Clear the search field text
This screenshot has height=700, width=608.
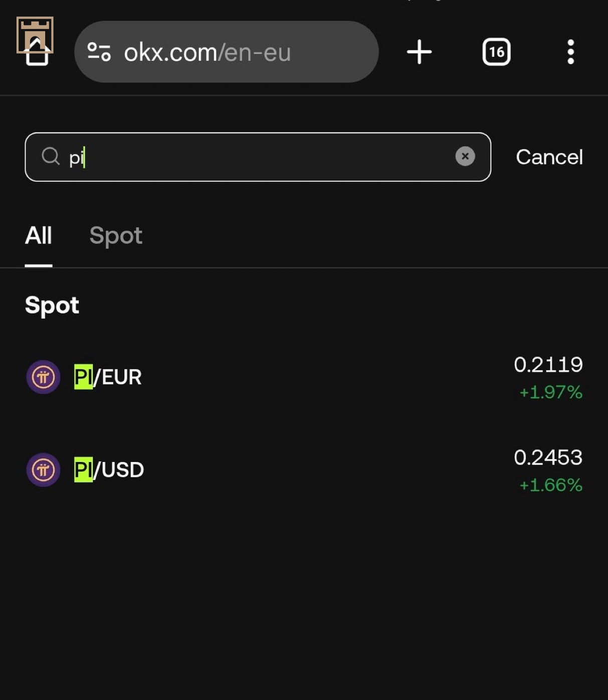point(465,156)
